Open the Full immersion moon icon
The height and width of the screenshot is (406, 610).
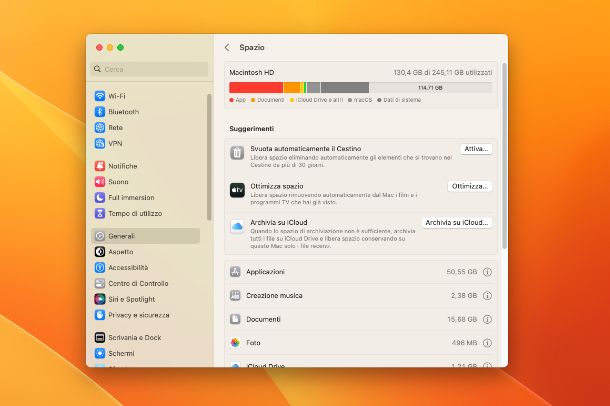(x=100, y=198)
